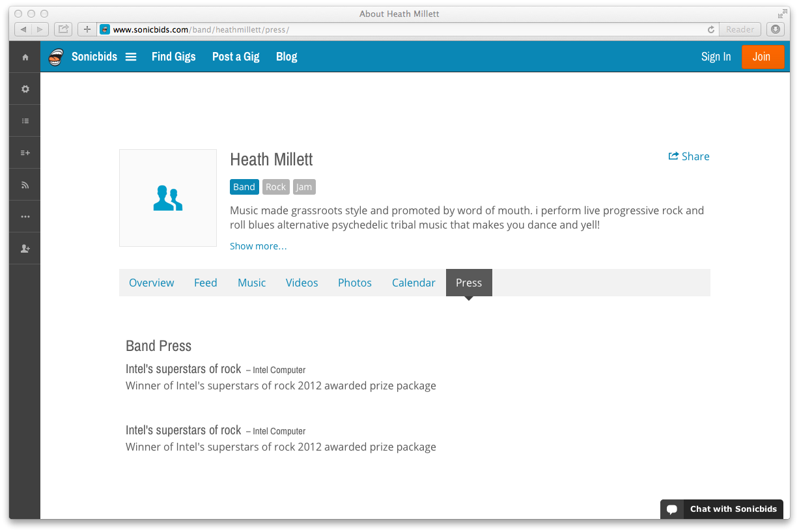Image resolution: width=799 pixels, height=532 pixels.
Task: Click first Intel Computer source label
Action: 279,370
